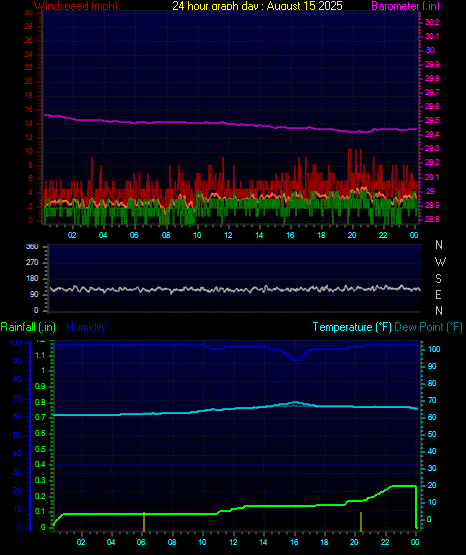
Task: Click the 100 temperature scale value
Action: (x=434, y=349)
